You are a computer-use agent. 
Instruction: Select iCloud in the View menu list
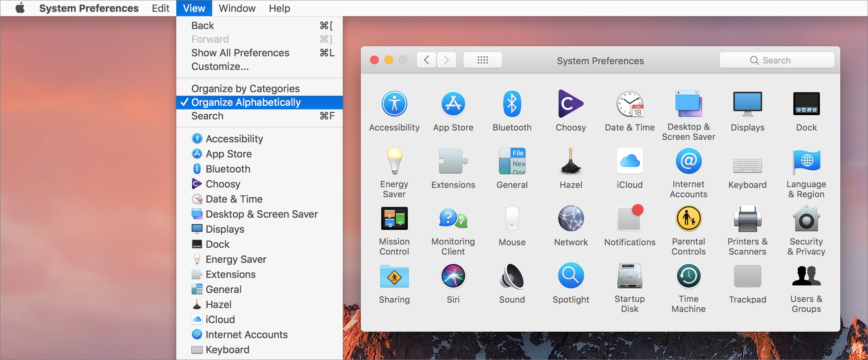tap(260, 319)
